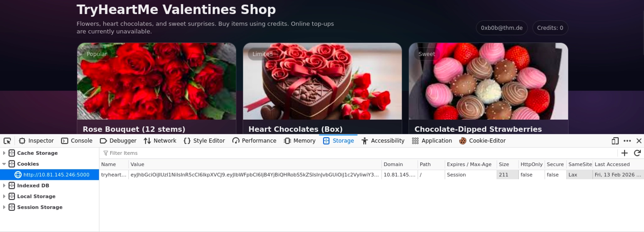
Task: Expand the Session Storage node
Action: pos(4,207)
